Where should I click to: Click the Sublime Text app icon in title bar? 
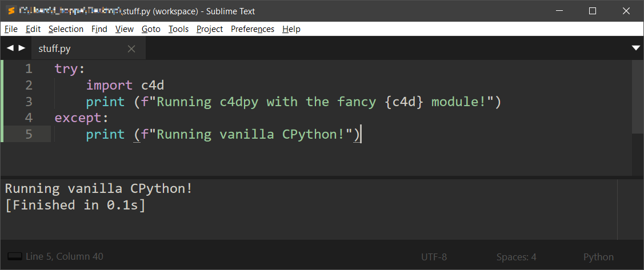pos(11,11)
